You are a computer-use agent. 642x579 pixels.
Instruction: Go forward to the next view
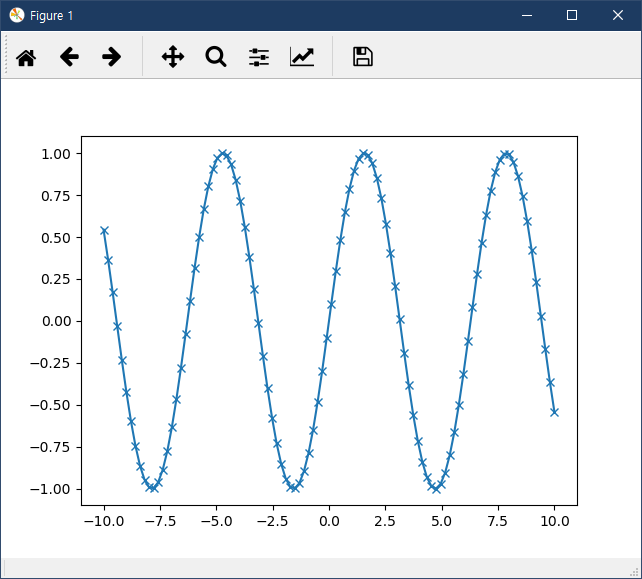point(111,57)
